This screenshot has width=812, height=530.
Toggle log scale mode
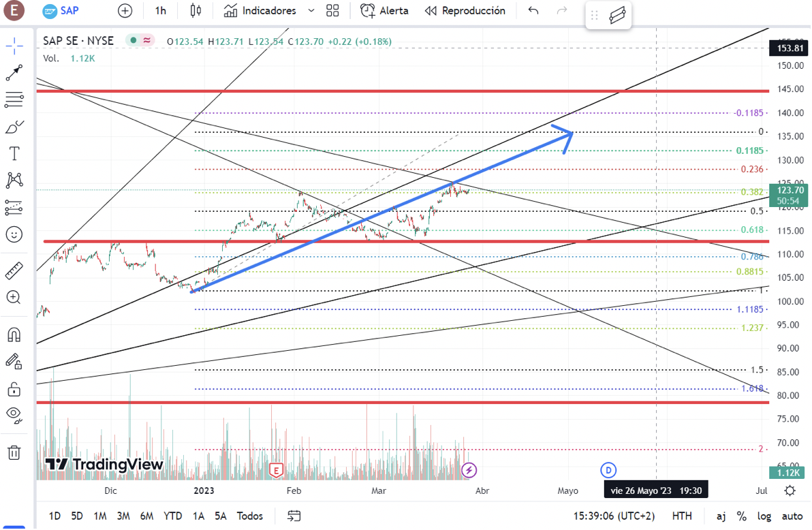(764, 516)
